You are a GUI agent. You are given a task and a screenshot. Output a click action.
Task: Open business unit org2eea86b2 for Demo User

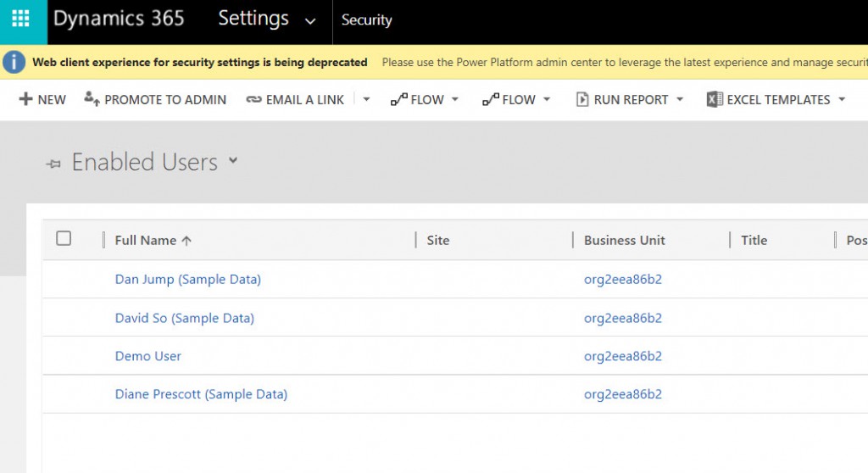623,356
